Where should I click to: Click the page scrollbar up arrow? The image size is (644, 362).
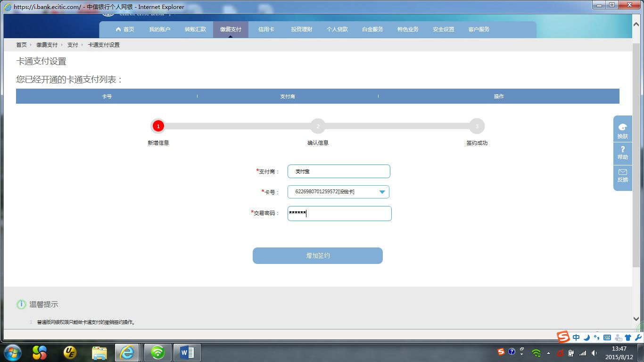click(636, 24)
